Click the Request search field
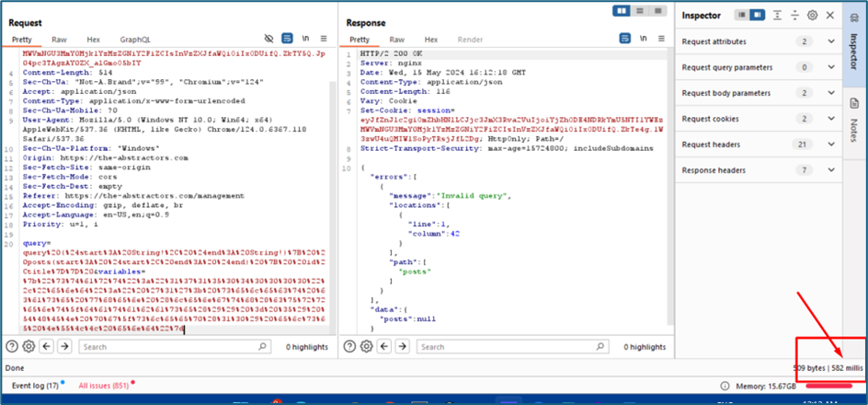Viewport: 868px width, 405px height. pos(176,347)
